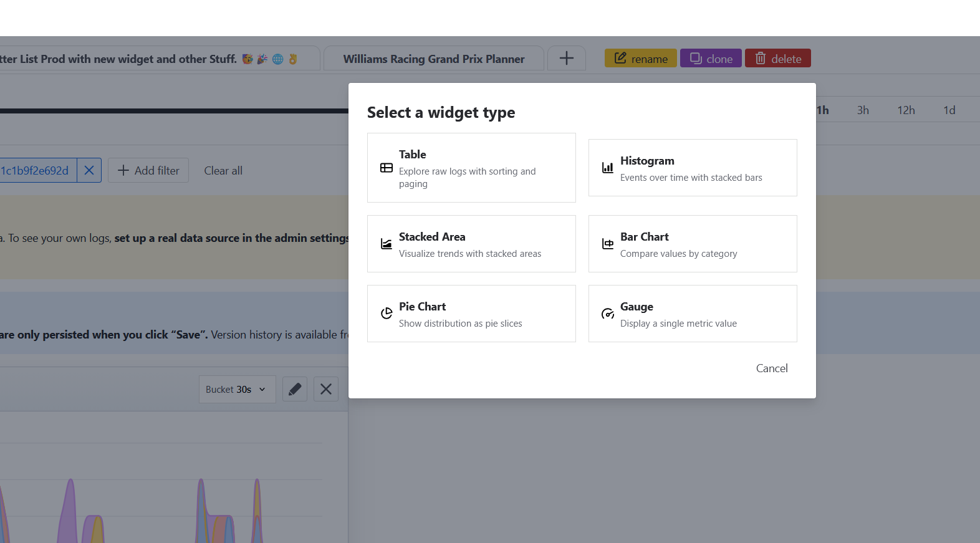
Task: Switch to Williams Racing Grand Prix Planner tab
Action: pos(434,59)
